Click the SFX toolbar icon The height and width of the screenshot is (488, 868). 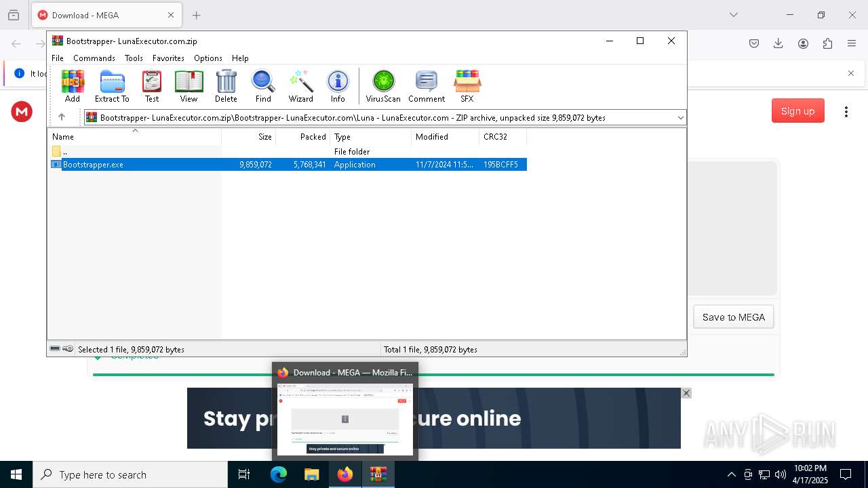pyautogui.click(x=467, y=86)
